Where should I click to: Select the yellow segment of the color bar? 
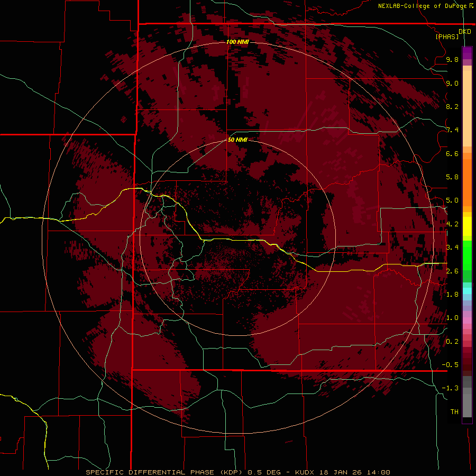coord(467,226)
